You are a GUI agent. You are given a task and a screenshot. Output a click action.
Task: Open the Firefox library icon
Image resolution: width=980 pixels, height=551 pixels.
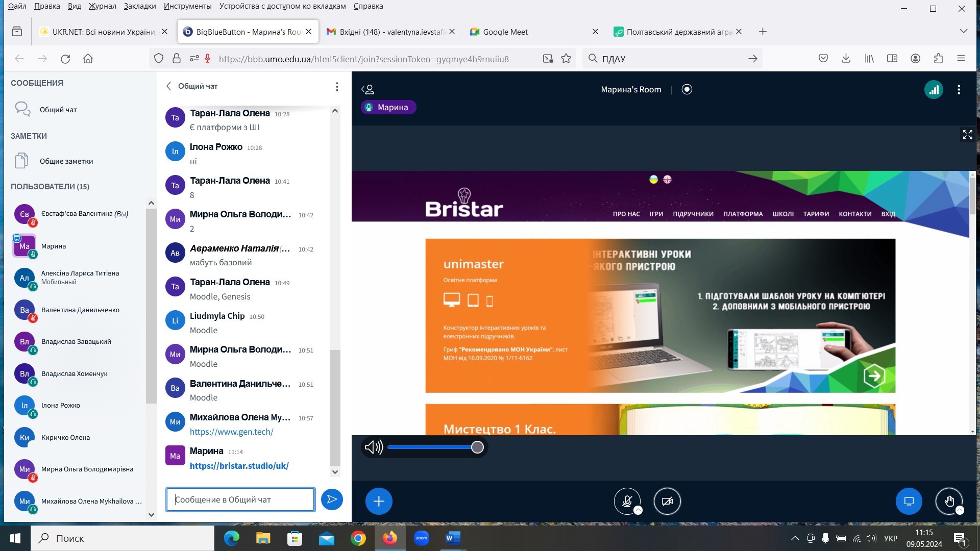(x=869, y=59)
